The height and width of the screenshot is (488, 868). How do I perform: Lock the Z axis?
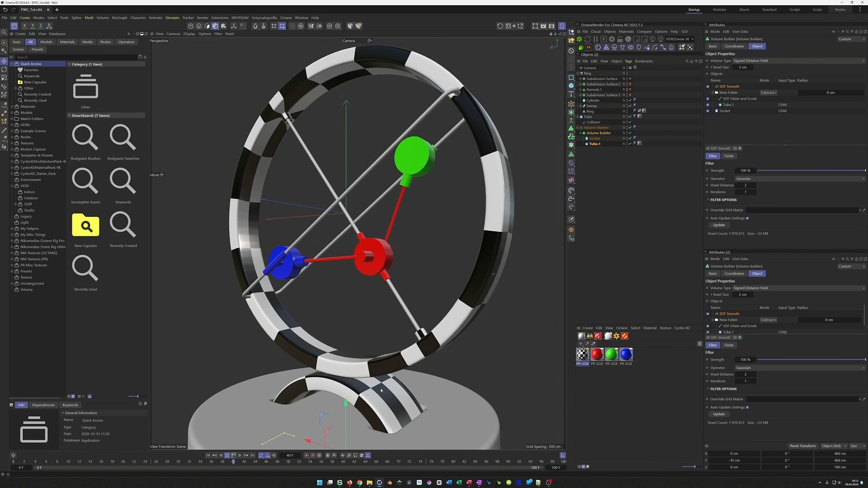tap(41, 26)
